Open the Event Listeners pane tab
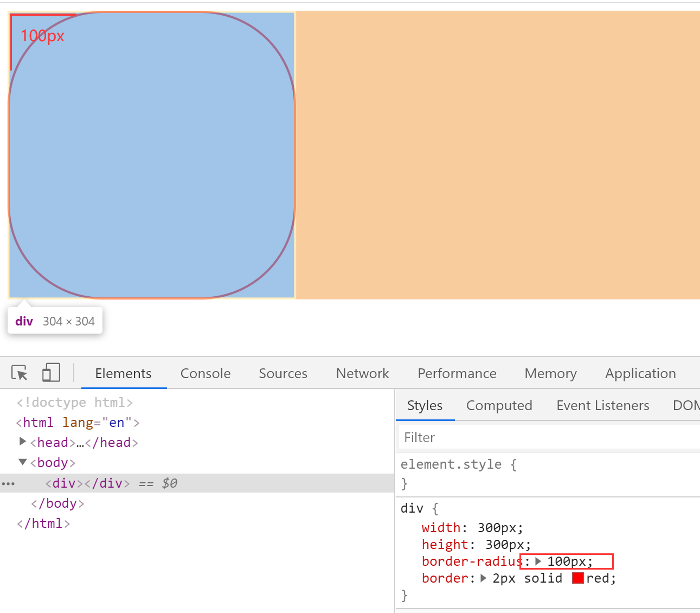Image resolution: width=700 pixels, height=613 pixels. 603,405
